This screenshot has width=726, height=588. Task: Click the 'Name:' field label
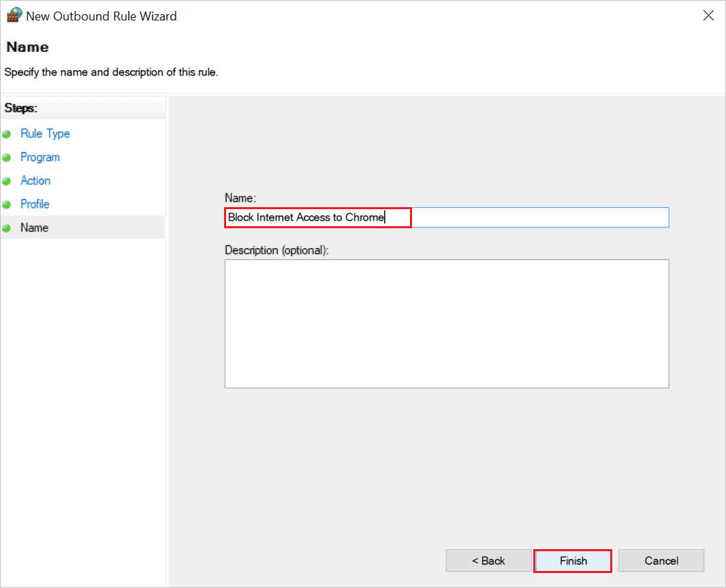pyautogui.click(x=240, y=198)
